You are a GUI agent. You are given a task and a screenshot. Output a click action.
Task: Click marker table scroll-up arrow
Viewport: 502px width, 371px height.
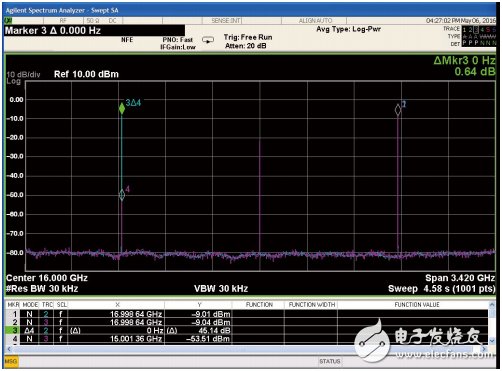(492, 304)
